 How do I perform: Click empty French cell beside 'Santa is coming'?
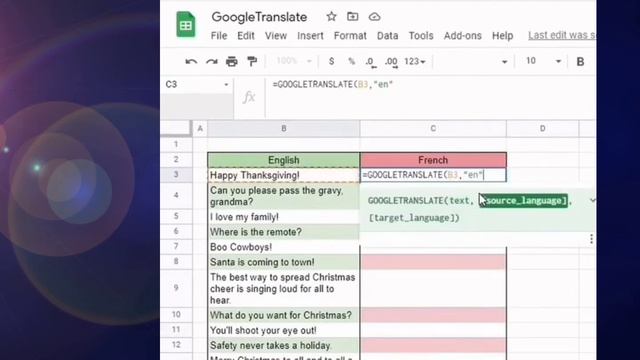(x=433, y=262)
